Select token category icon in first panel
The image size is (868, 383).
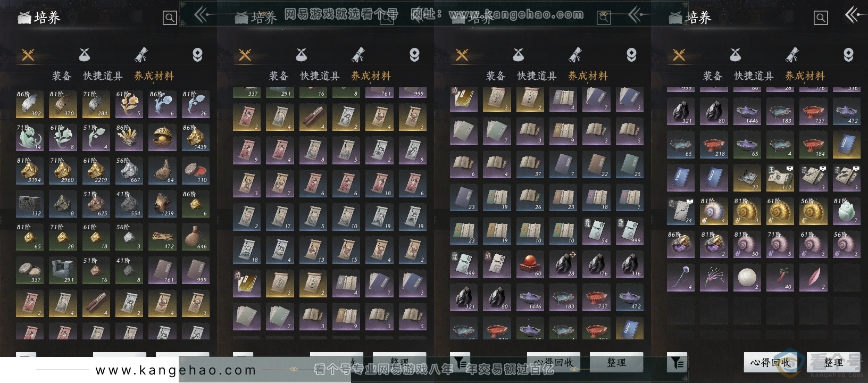click(197, 54)
